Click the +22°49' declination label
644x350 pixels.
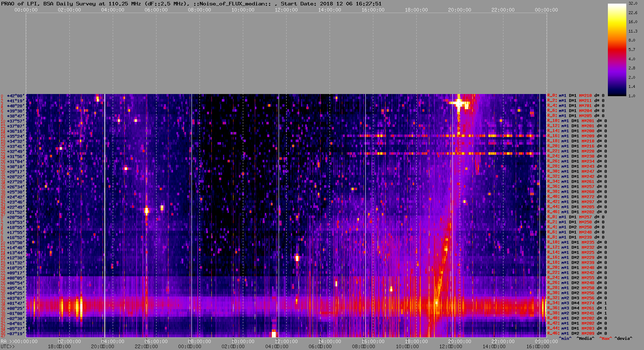(16, 207)
